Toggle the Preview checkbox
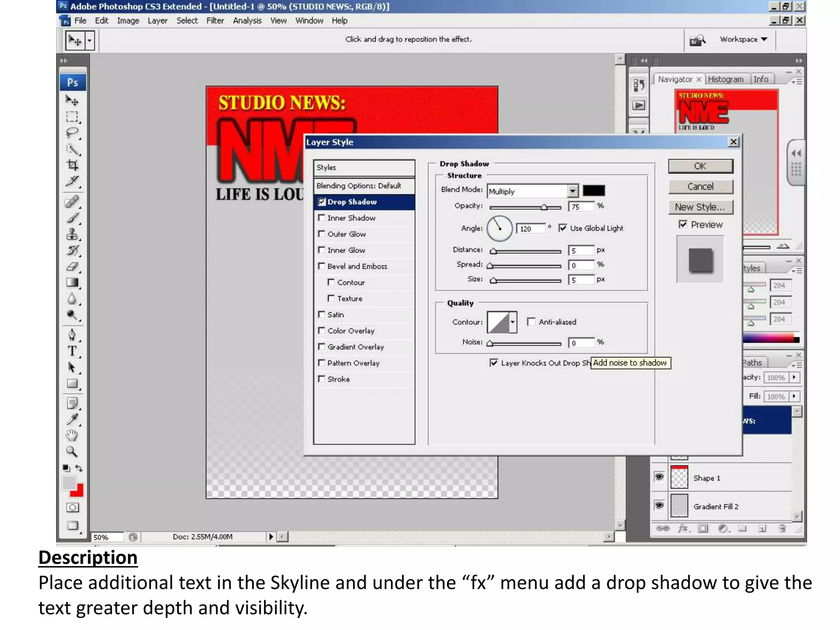Screen dimensions: 840x630 click(x=683, y=224)
